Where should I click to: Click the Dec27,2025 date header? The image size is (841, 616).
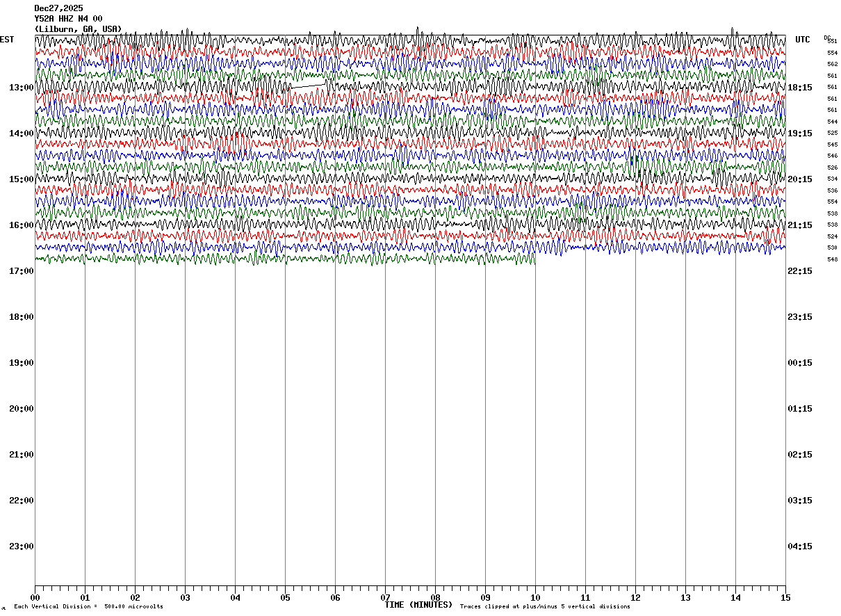point(58,8)
